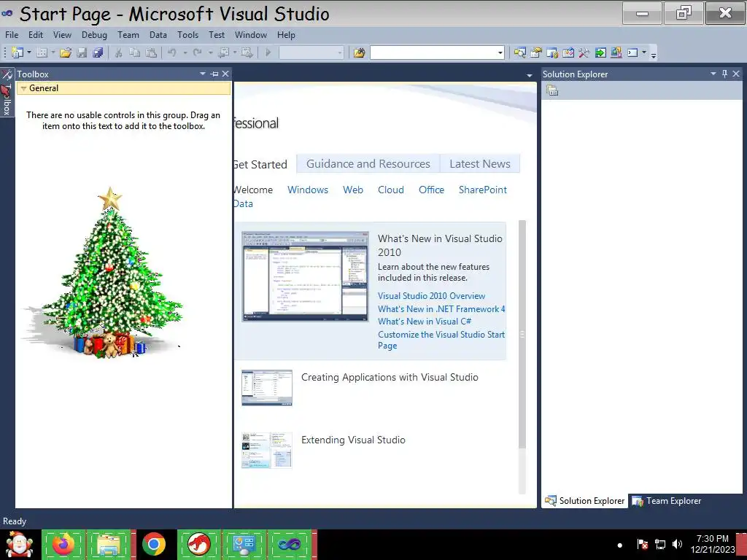Viewport: 747px width, 560px height.
Task: Open the Edit menu
Action: tap(36, 35)
